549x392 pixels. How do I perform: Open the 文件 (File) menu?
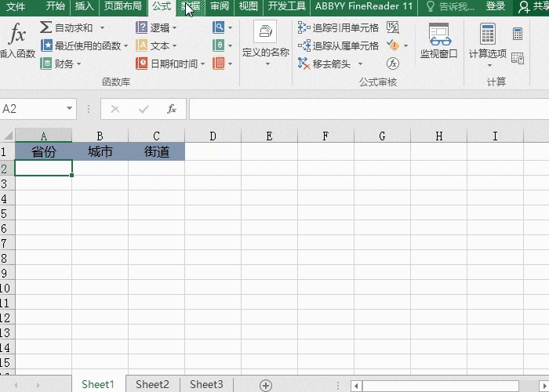16,6
